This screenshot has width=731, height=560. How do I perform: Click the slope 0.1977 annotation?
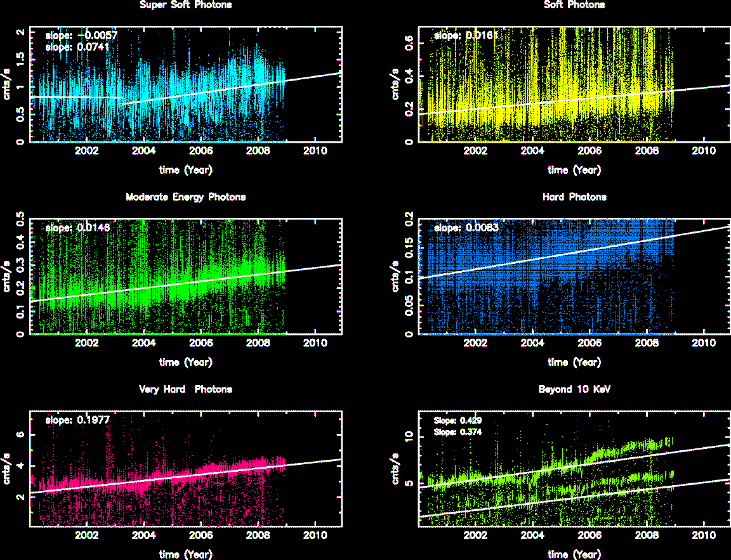77,420
